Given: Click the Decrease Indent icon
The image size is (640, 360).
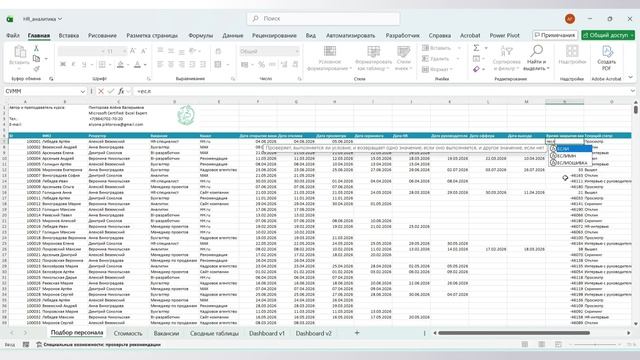Looking at the screenshot, I should [x=193, y=64].
